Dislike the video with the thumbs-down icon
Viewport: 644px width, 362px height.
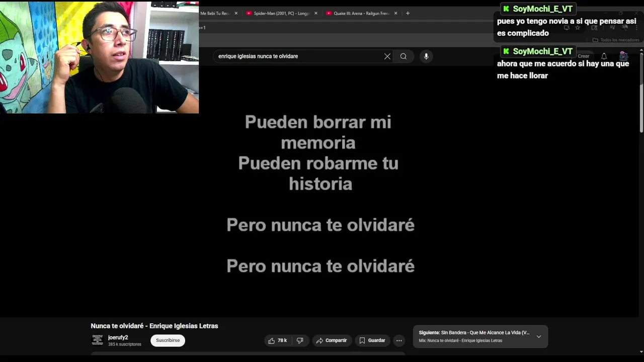pyautogui.click(x=300, y=340)
